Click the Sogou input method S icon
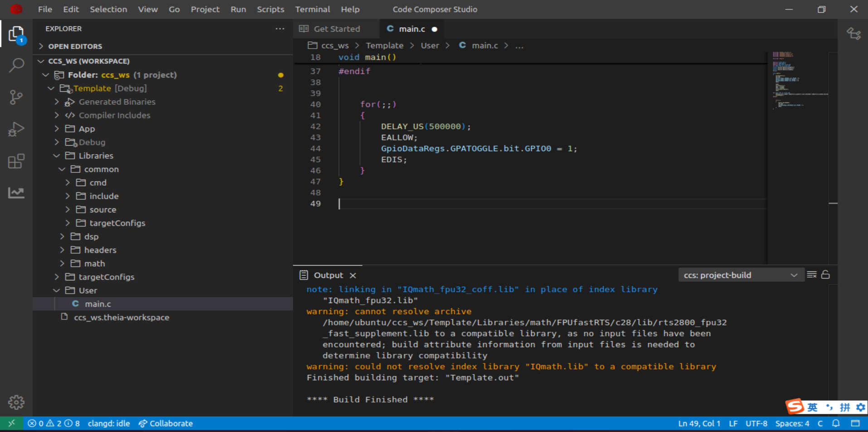Image resolution: width=868 pixels, height=432 pixels. click(x=795, y=406)
